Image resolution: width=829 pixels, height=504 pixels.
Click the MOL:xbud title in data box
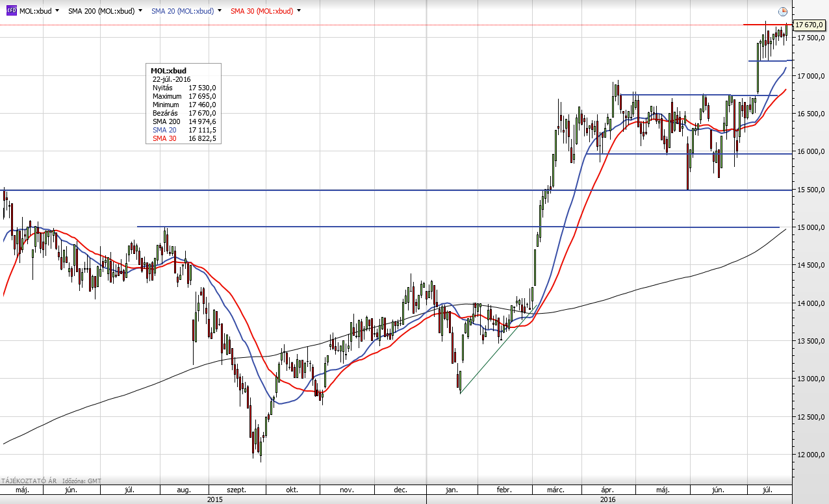168,70
